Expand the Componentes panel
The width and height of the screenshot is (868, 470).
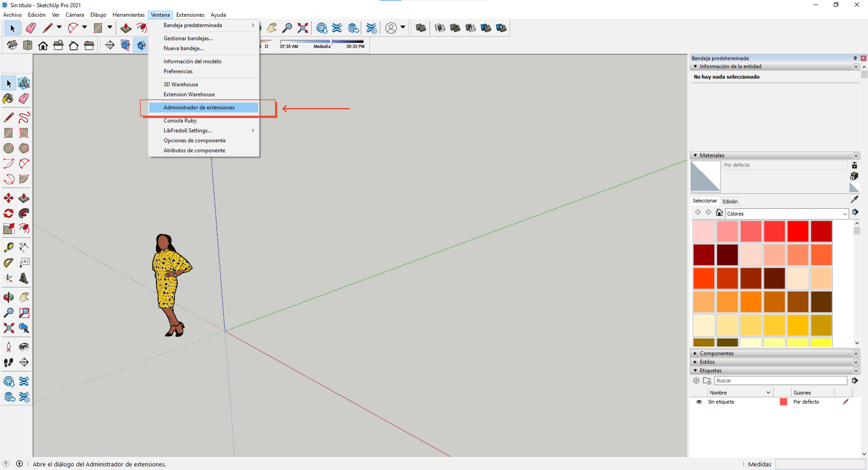(695, 353)
